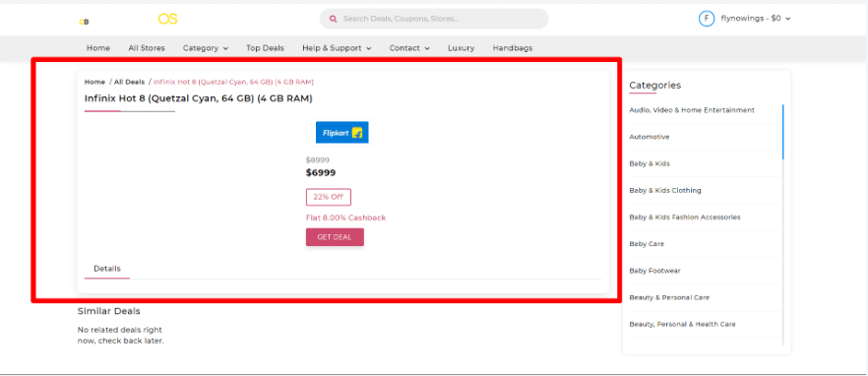Open the Automotive category
Viewport: 868px width, 376px height.
click(650, 137)
